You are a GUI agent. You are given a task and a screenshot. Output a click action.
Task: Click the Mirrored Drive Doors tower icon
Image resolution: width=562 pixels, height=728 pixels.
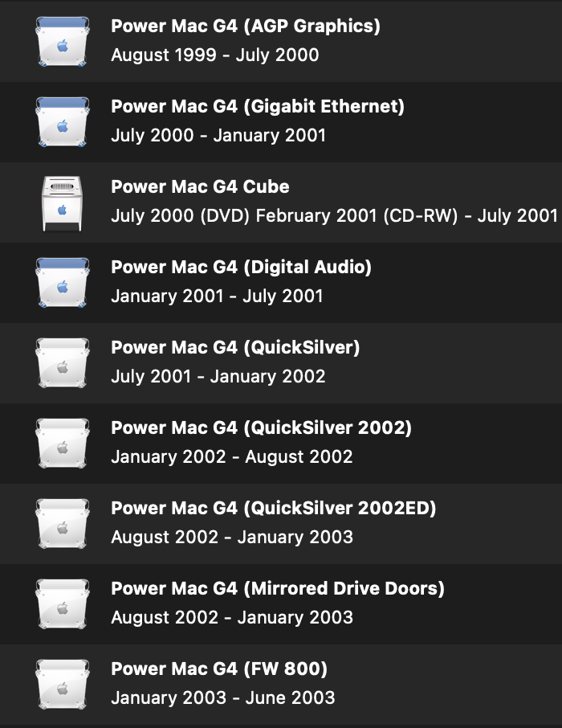tap(62, 603)
